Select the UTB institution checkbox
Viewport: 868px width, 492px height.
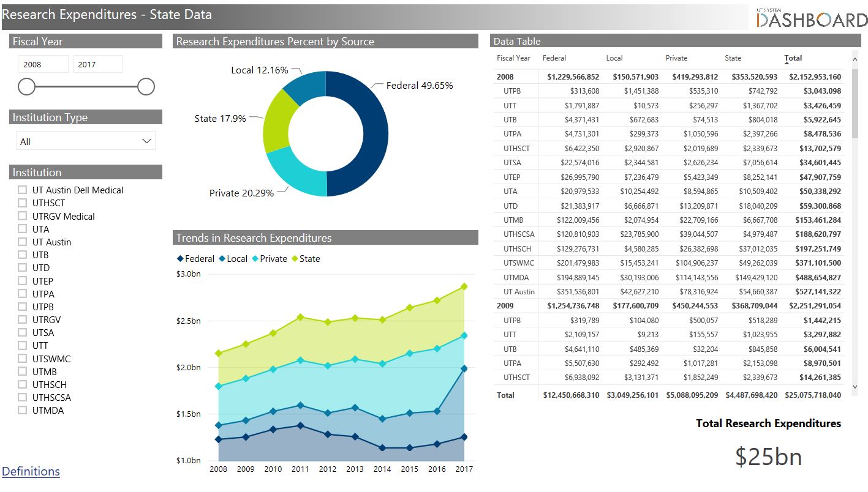point(22,255)
